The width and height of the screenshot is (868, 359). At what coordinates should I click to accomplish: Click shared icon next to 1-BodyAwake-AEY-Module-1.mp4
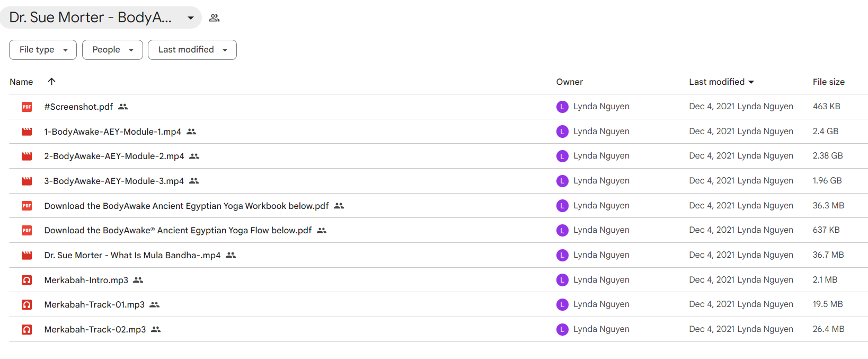pyautogui.click(x=191, y=132)
